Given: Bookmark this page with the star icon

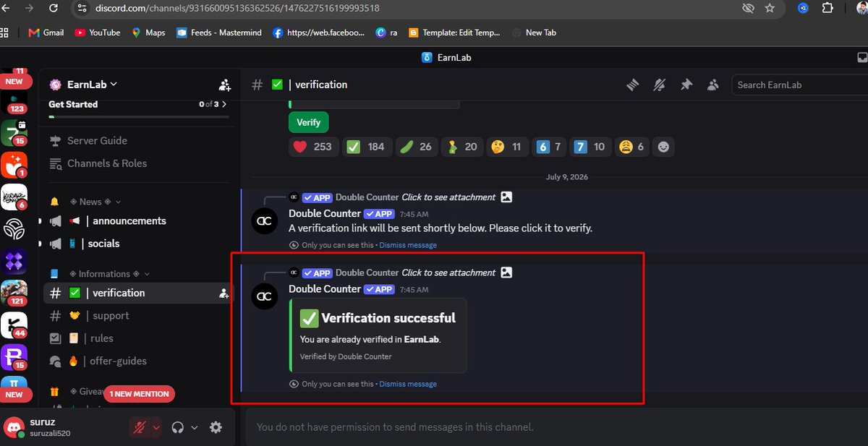Looking at the screenshot, I should point(770,8).
